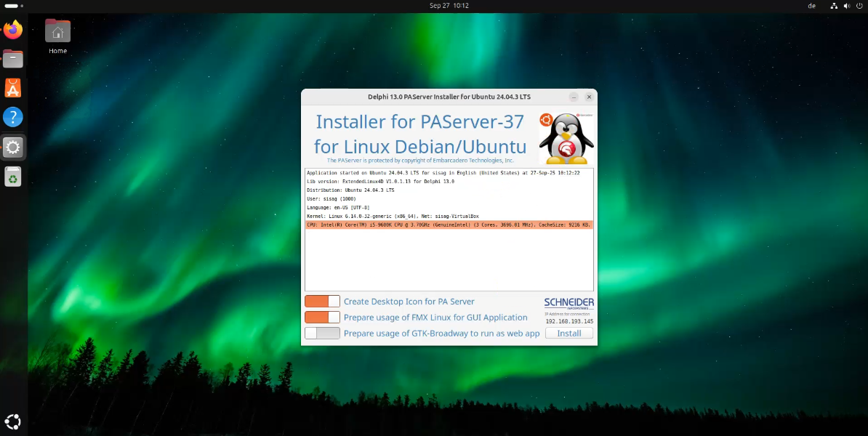Minimize the PAServer Installer window
The width and height of the screenshot is (868, 436).
coord(574,97)
